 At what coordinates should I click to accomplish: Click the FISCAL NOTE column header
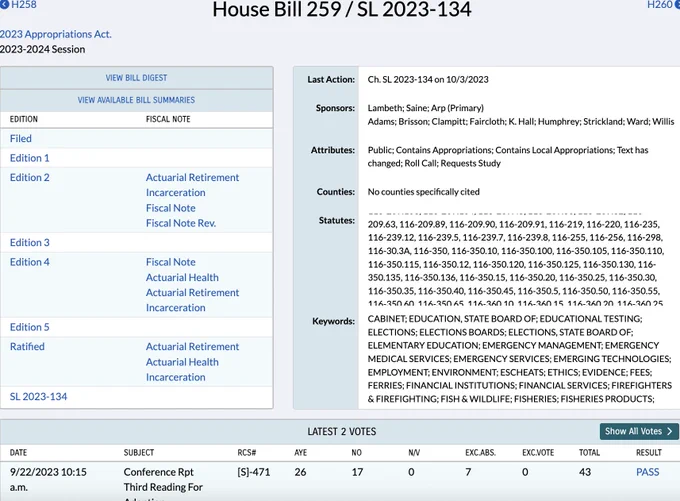(168, 119)
